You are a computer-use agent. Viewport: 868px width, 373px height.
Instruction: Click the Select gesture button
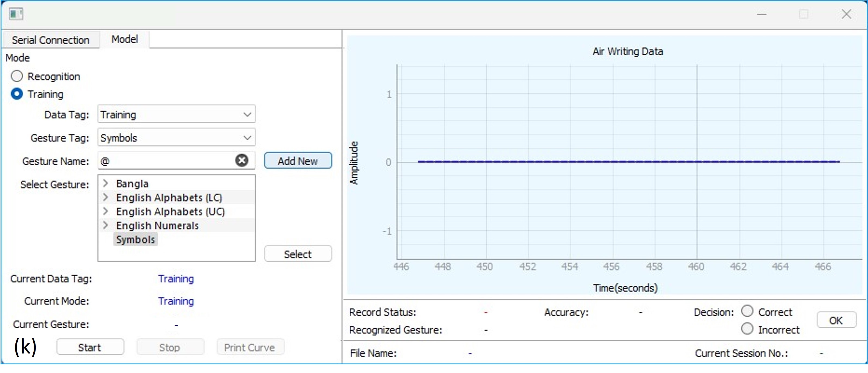click(x=298, y=254)
